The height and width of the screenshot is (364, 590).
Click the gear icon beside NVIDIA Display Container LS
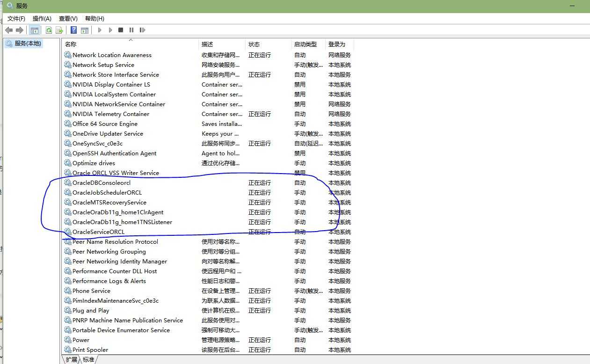68,84
